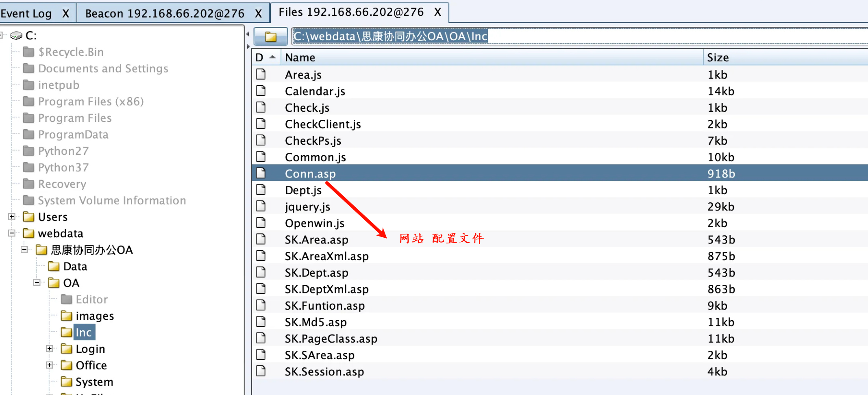Image resolution: width=868 pixels, height=395 pixels.
Task: Click the Users folder icon
Action: (29, 217)
